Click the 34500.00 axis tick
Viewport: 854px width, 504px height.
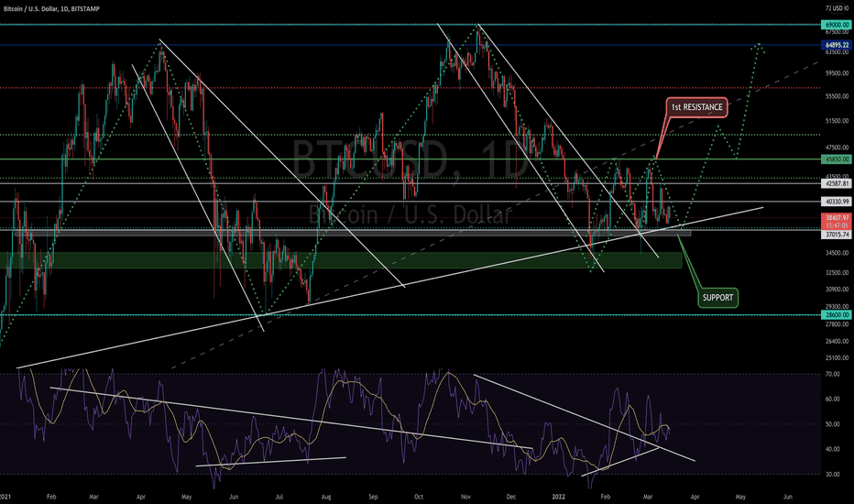click(x=838, y=253)
